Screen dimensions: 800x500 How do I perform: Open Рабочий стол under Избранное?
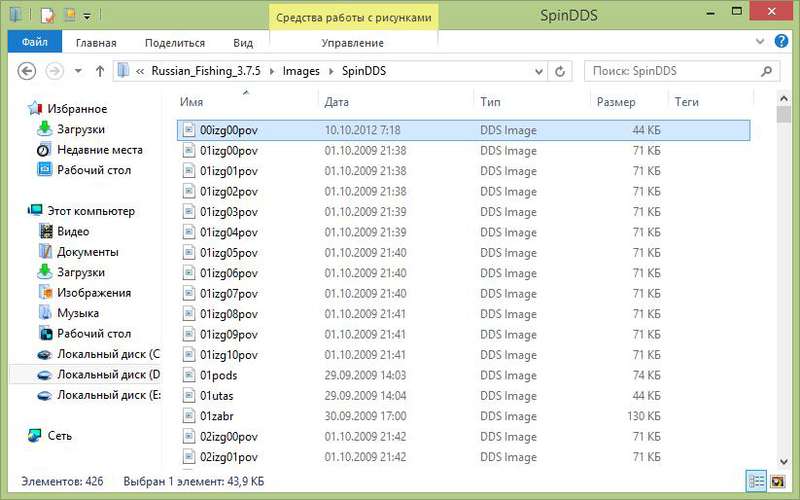pos(94,170)
